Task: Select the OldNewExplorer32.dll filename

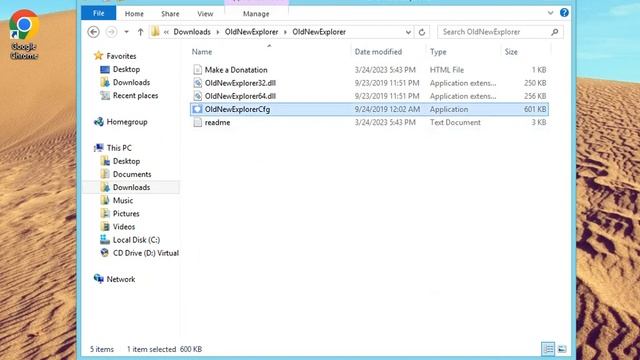Action: click(x=240, y=83)
